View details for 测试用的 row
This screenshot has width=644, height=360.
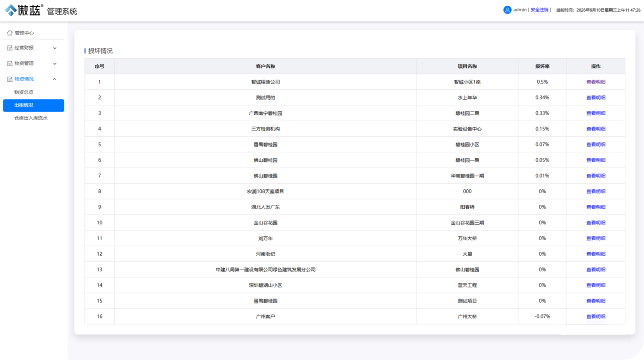pos(595,98)
